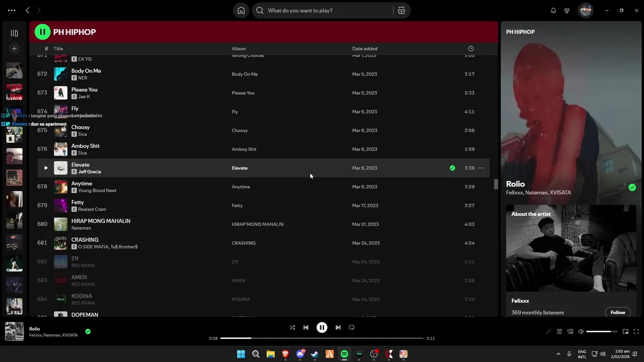Adjust the Spotify volume slider
The image size is (644, 362).
click(602, 331)
